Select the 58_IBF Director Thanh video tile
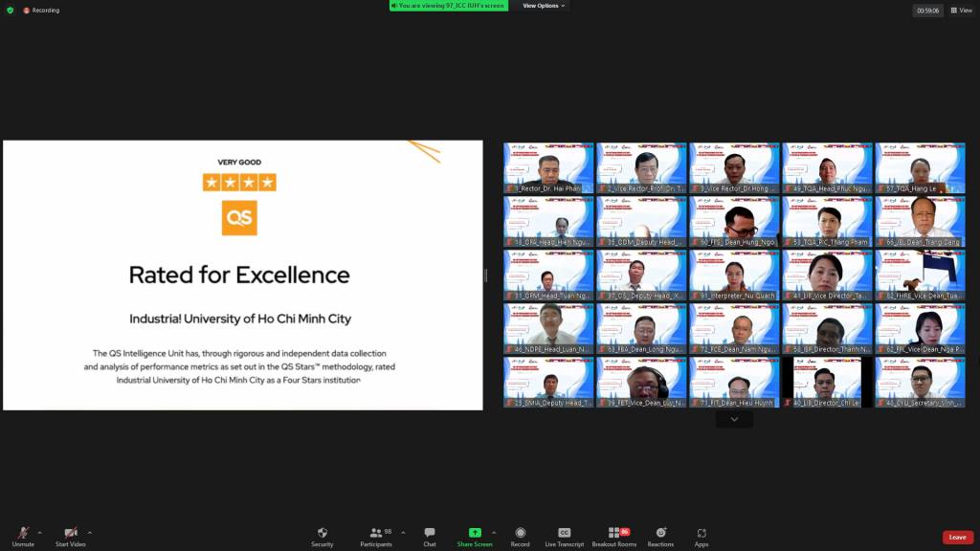This screenshot has width=980, height=551. click(x=827, y=329)
